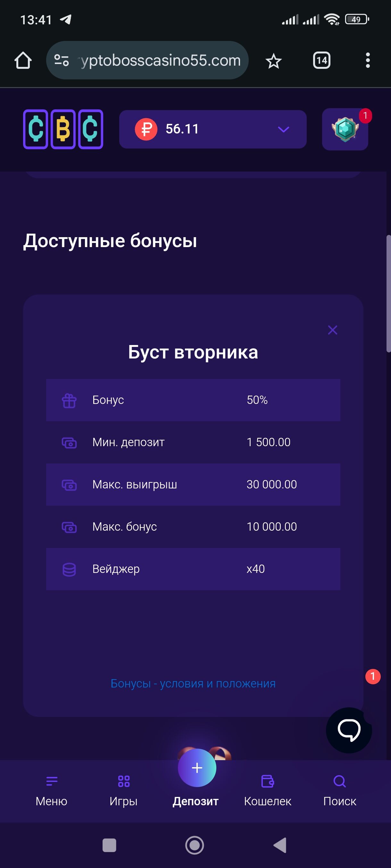
Task: Bookmark page with star icon
Action: pyautogui.click(x=273, y=61)
